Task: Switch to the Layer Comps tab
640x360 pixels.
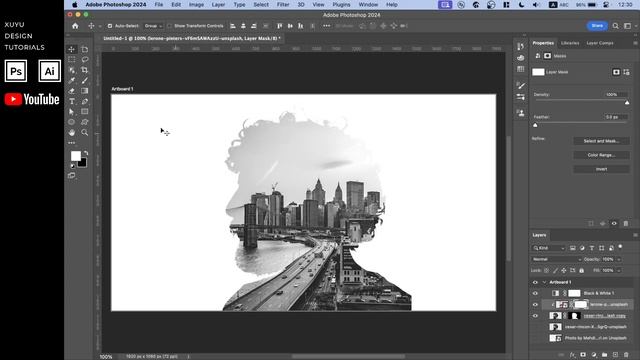Action: [x=600, y=43]
